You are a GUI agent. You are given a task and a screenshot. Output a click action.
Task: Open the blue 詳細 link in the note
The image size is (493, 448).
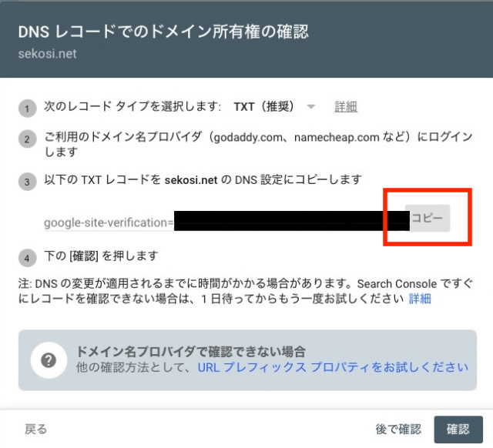pos(420,299)
